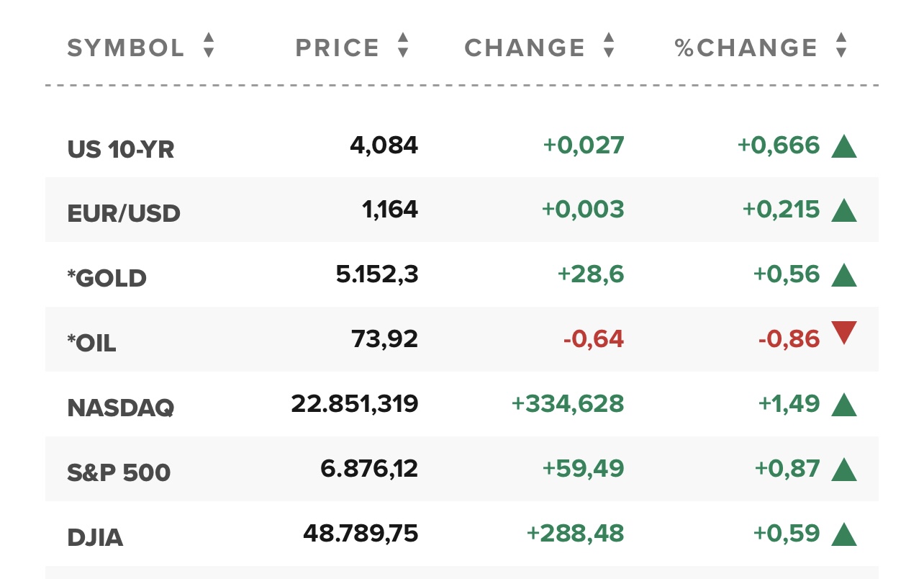Click the Price column sort arrows

(x=403, y=45)
